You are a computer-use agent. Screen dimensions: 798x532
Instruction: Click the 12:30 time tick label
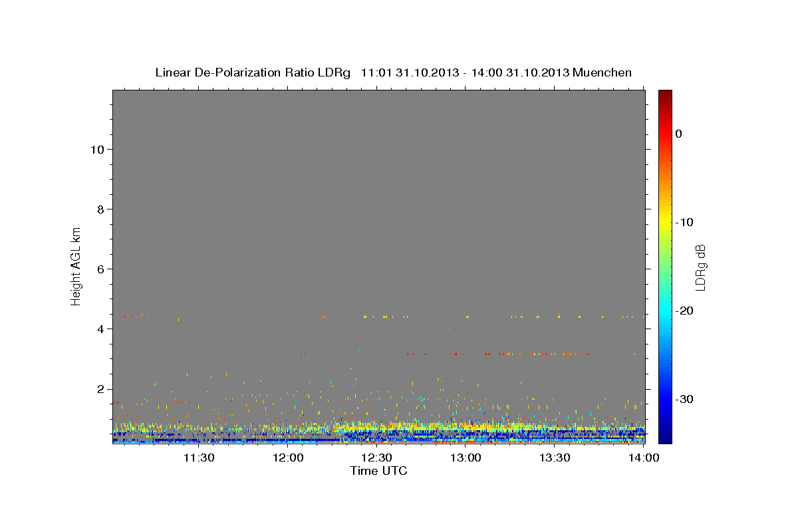(x=376, y=458)
